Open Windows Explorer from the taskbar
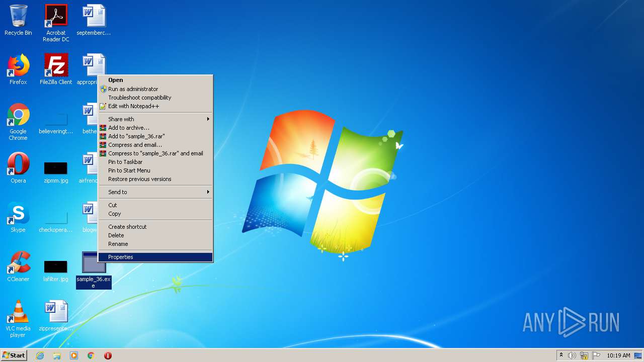Viewport: 644px width, 362px height. pos(57,355)
